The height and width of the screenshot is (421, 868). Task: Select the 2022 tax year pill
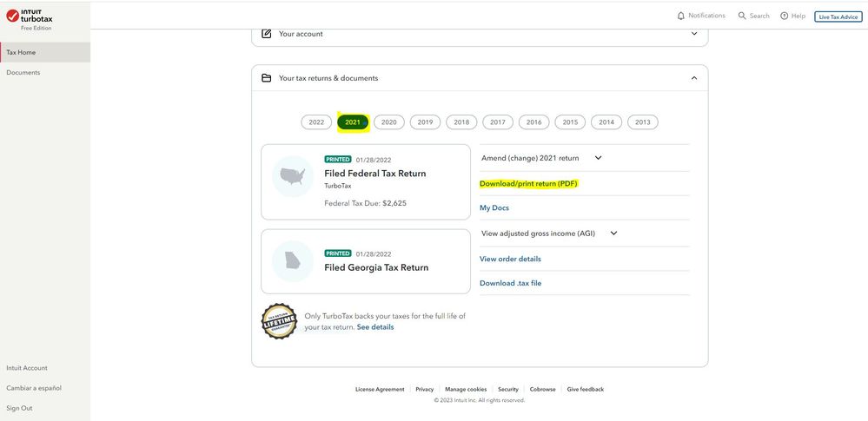pyautogui.click(x=316, y=122)
